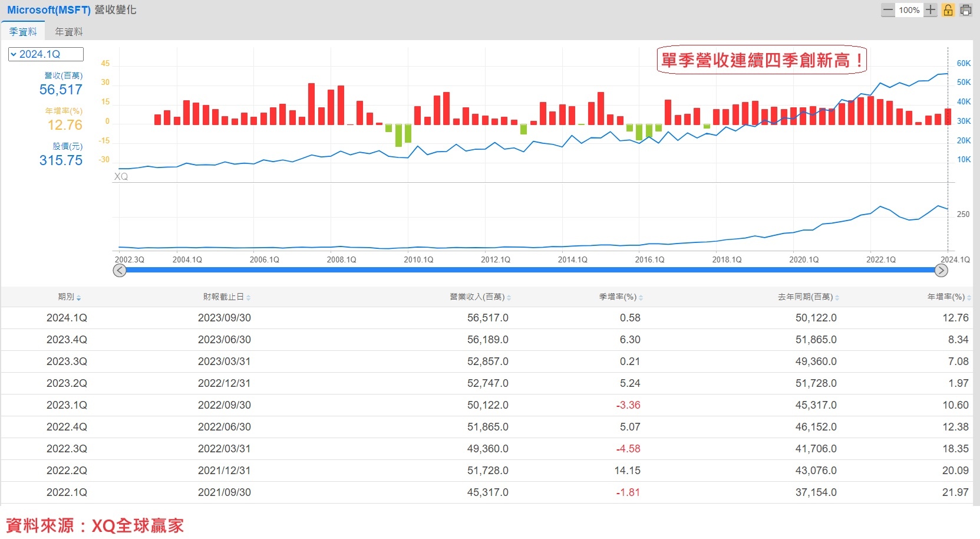Screen dimensions: 980x539
Task: Sort table by 去年同期(百萬) column
Action: (809, 297)
